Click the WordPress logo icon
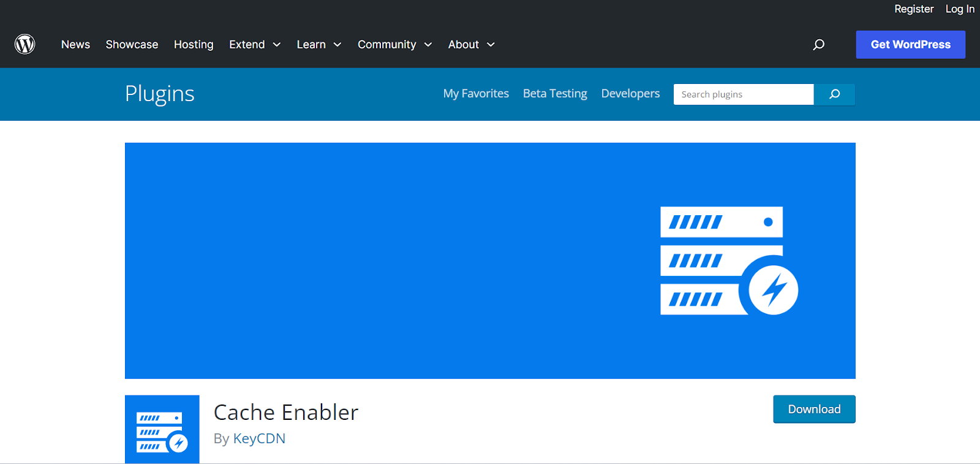 (x=25, y=44)
